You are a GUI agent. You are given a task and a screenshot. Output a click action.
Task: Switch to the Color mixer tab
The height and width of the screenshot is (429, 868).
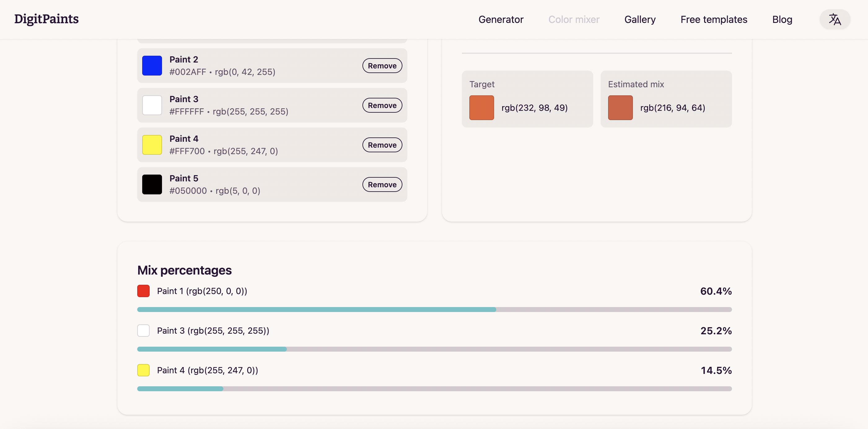[574, 19]
